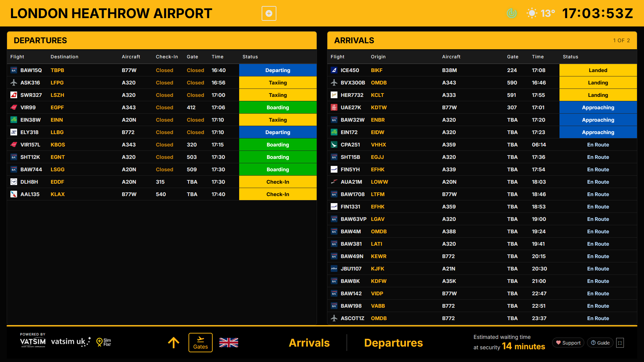The image size is (644, 362).
Task: Click the orange up arrow icon
Action: [x=173, y=343]
